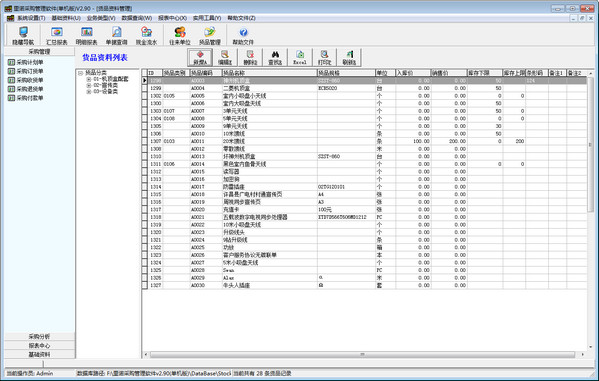Click the vertical scrollbar thumb of the table

click(x=590, y=144)
